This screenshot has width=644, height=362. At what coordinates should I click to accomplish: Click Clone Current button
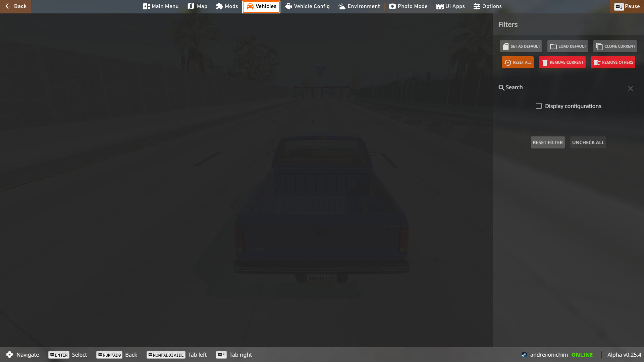615,46
